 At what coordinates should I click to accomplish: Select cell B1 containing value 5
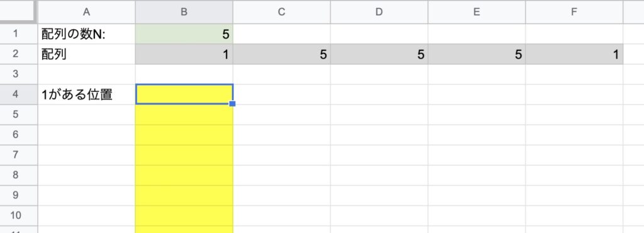point(184,34)
